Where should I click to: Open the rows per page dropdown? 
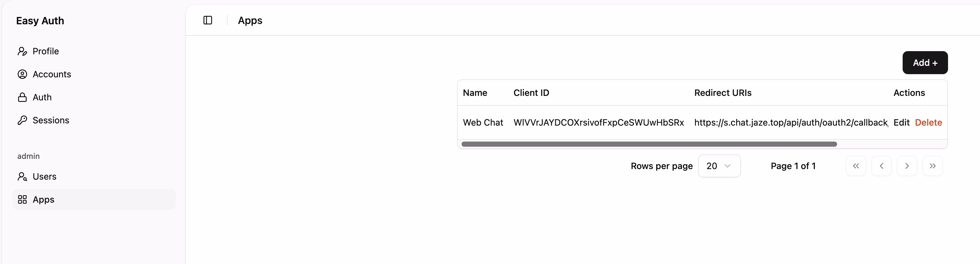point(719,166)
